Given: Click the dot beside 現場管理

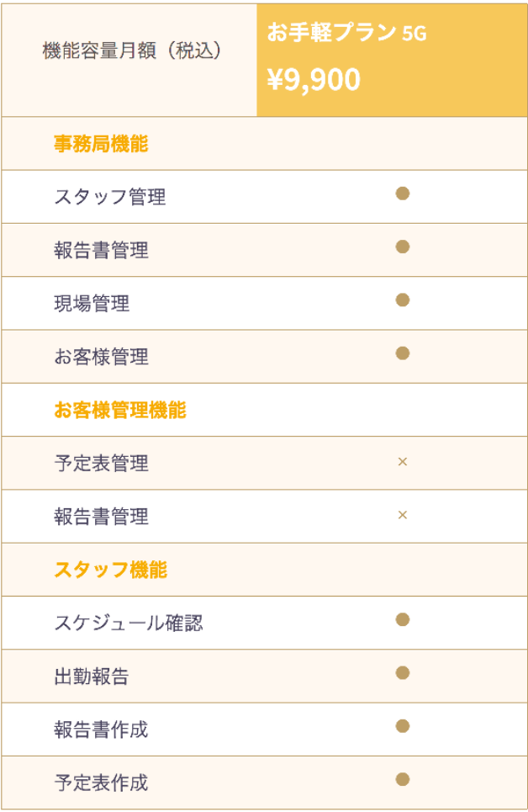Looking at the screenshot, I should click(402, 300).
